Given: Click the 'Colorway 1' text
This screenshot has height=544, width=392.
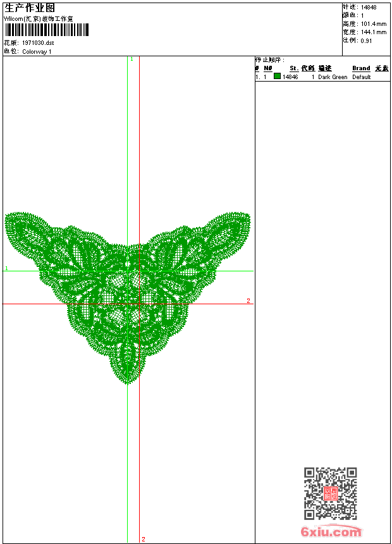Looking at the screenshot, I should coord(37,52).
